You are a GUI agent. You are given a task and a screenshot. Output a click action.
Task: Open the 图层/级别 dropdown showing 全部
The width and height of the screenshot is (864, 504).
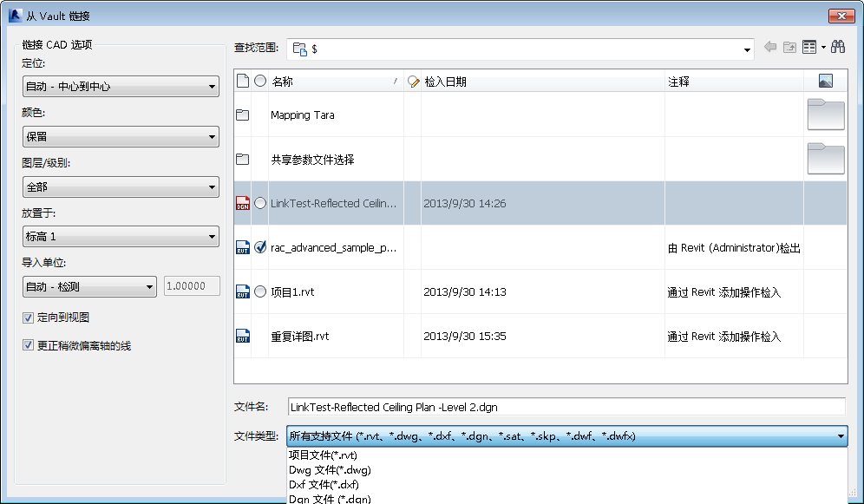click(121, 187)
